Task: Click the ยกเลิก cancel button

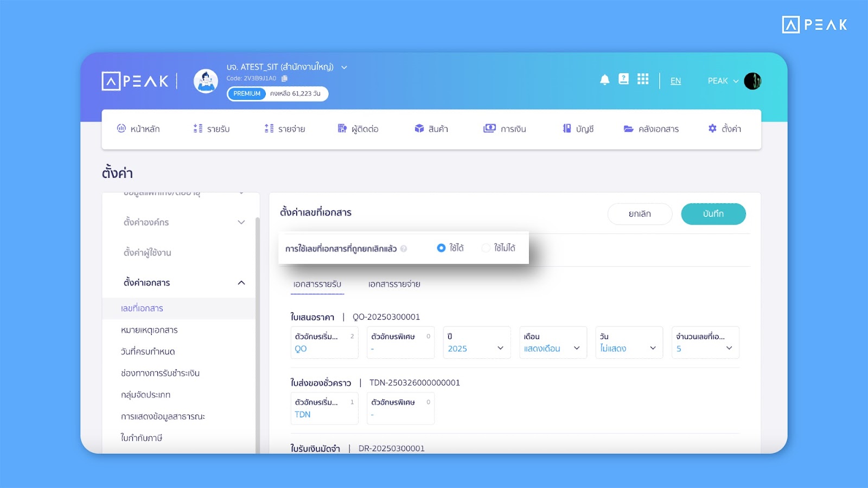Action: tap(640, 214)
